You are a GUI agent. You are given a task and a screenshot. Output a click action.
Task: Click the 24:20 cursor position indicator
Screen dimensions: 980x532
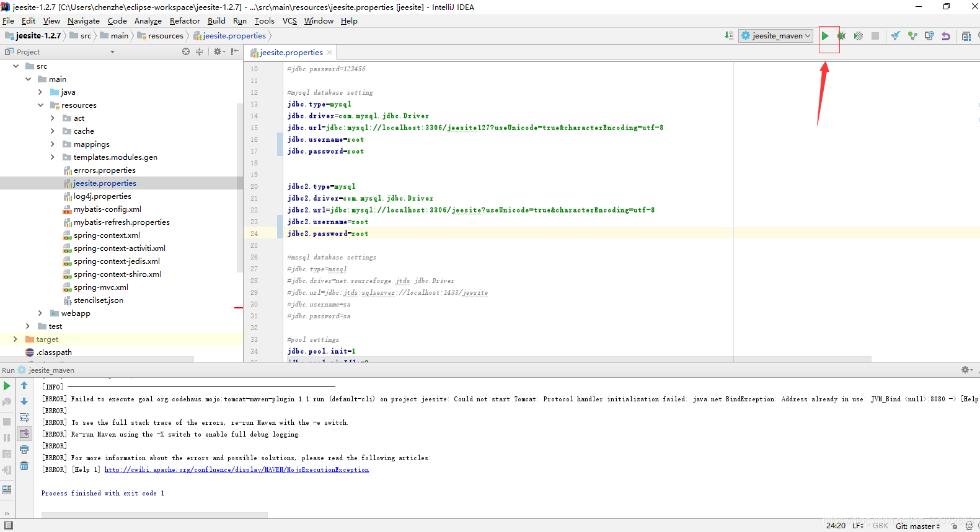(x=836, y=526)
